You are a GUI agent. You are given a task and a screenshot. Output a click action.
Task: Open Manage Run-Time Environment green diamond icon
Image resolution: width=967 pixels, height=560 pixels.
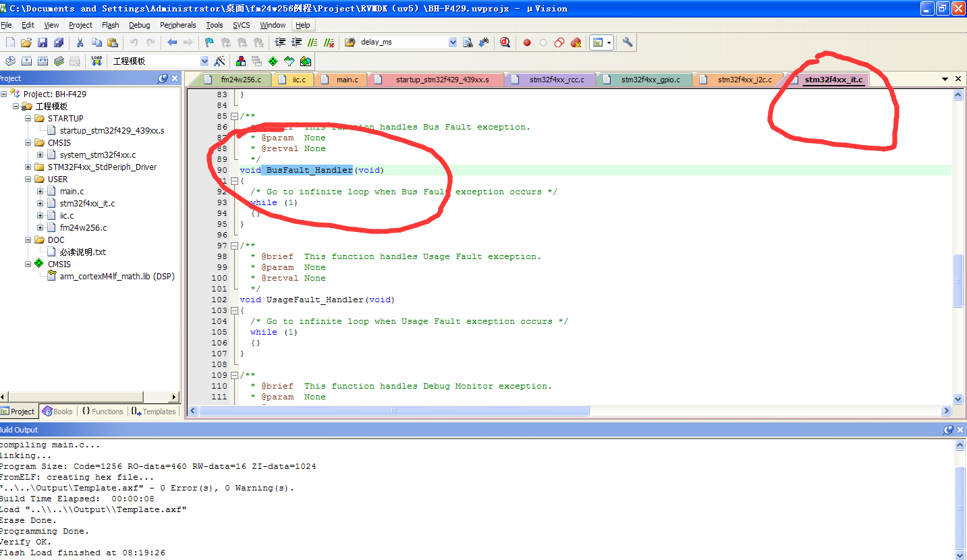click(x=273, y=61)
